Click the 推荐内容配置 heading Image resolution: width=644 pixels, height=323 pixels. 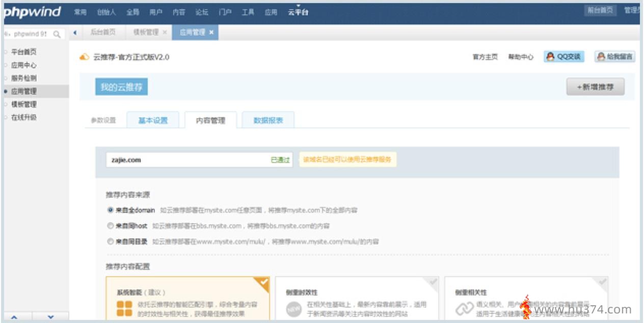pos(128,266)
